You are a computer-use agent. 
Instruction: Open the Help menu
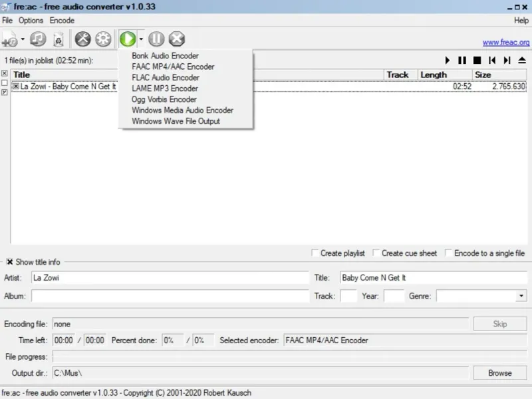(x=521, y=21)
